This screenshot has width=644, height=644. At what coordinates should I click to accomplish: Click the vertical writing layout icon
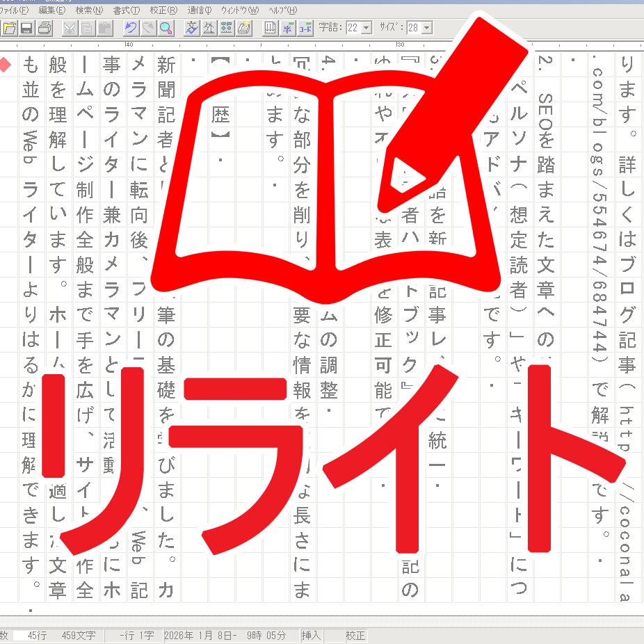[x=270, y=28]
